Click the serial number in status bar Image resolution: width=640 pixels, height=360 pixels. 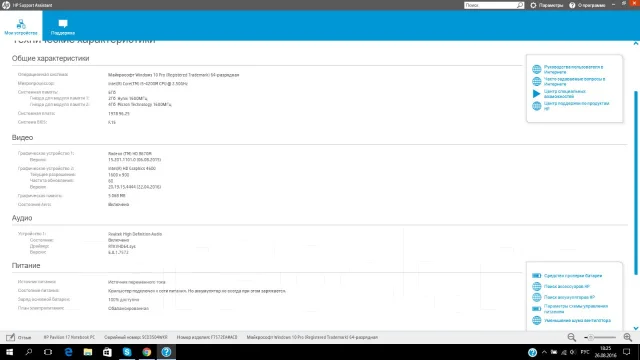pyautogui.click(x=136, y=337)
